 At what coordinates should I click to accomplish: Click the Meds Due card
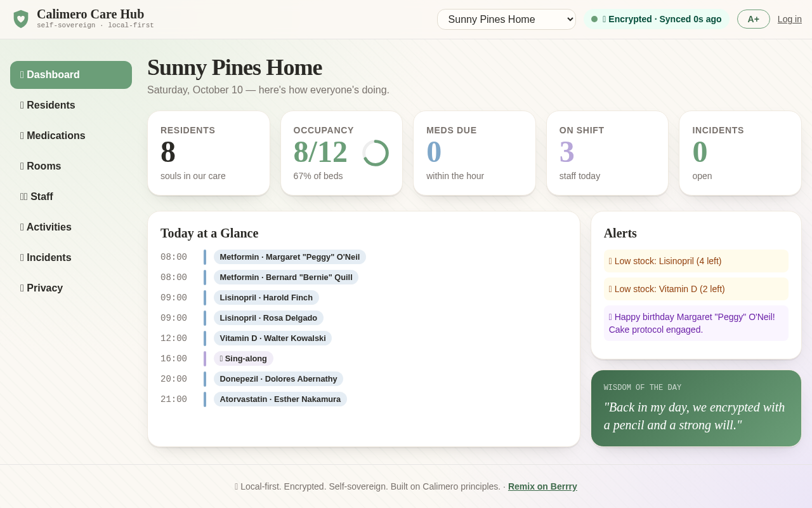tap(475, 153)
